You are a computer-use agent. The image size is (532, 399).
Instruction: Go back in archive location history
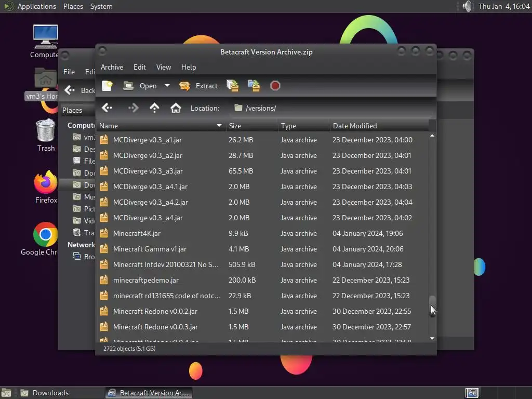107,108
